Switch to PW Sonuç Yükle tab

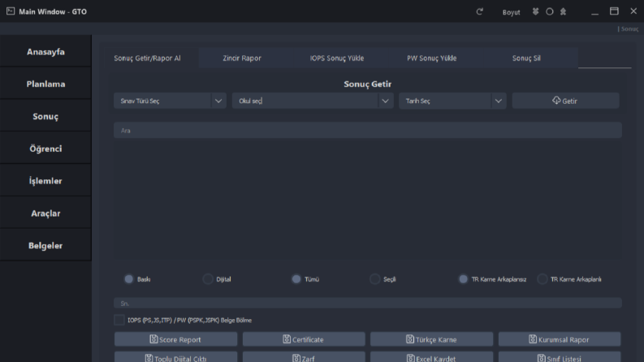click(432, 58)
